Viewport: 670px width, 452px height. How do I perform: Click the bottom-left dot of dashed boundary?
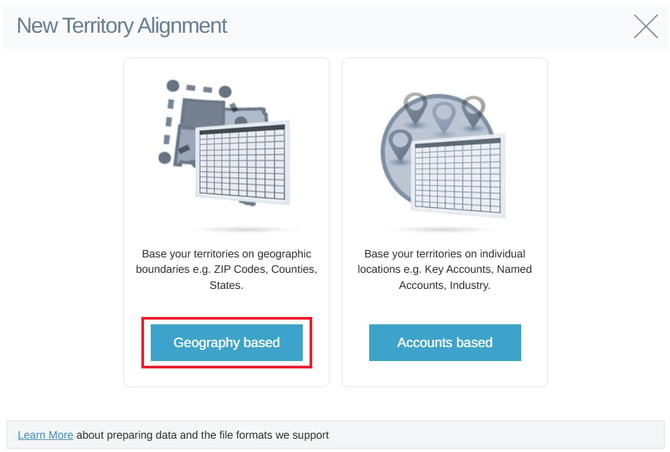tap(165, 158)
